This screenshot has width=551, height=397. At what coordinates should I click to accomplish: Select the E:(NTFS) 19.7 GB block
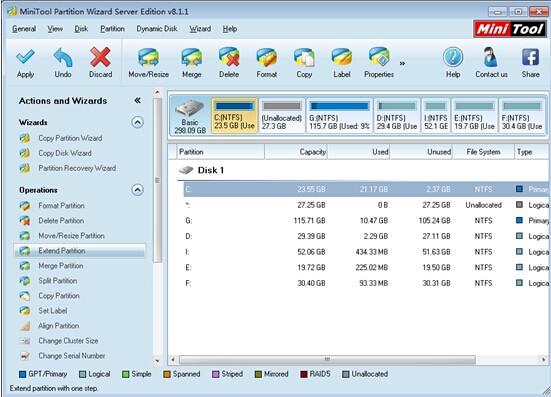[x=474, y=116]
